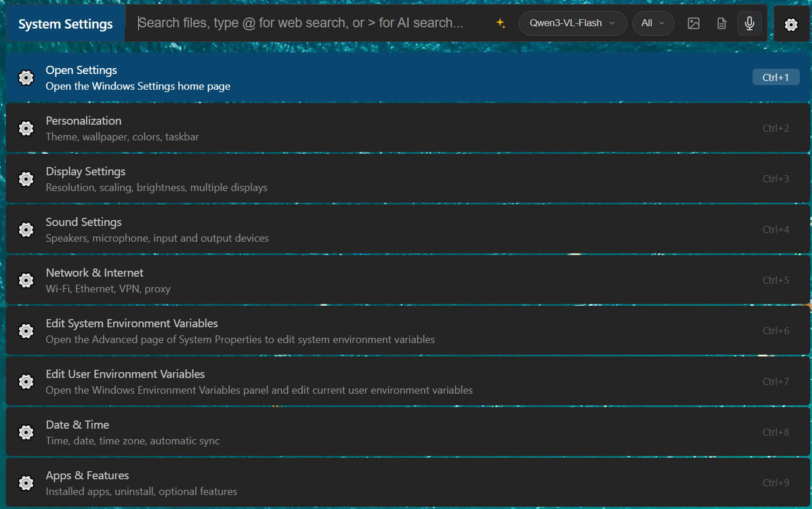Image resolution: width=812 pixels, height=509 pixels.
Task: Select the Personalization result
Action: tap(408, 128)
